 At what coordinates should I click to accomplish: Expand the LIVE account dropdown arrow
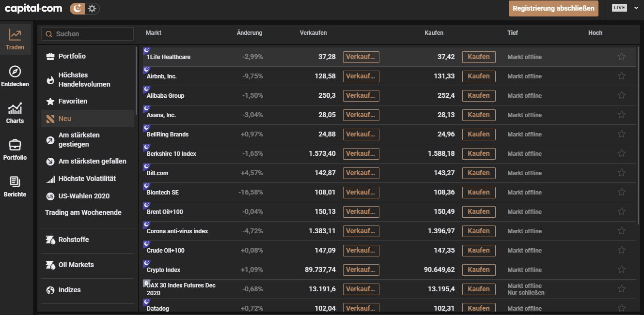point(636,8)
